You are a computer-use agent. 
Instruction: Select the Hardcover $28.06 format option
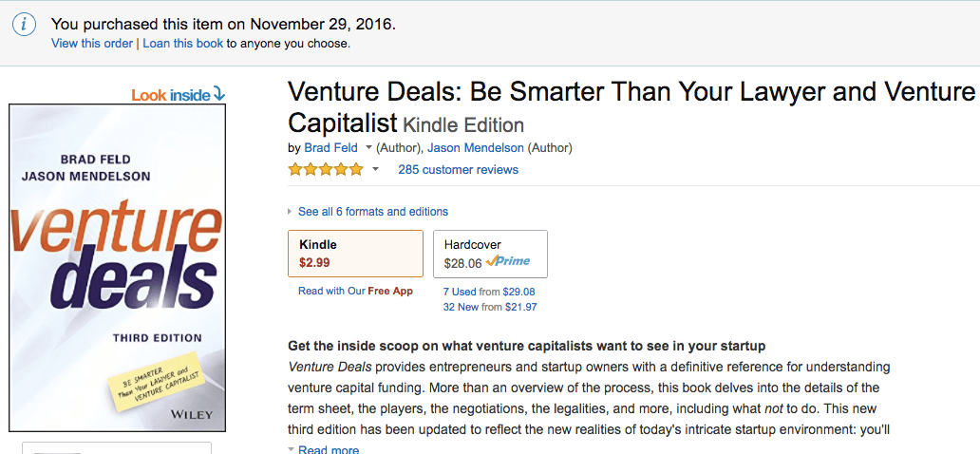[x=490, y=254]
